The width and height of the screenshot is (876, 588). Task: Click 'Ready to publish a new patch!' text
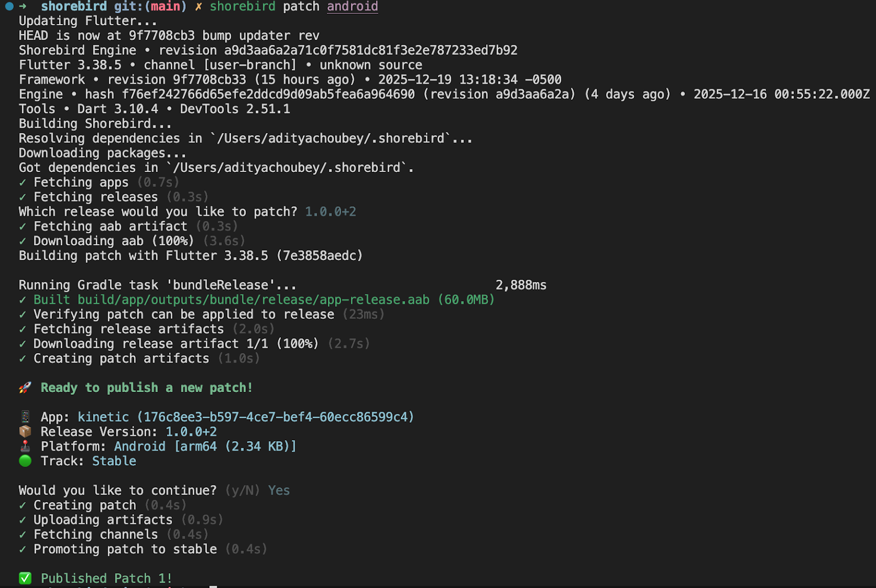[x=147, y=388]
